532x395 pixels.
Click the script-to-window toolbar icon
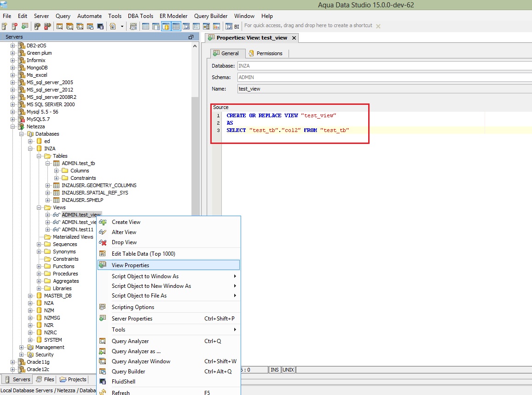113,26
